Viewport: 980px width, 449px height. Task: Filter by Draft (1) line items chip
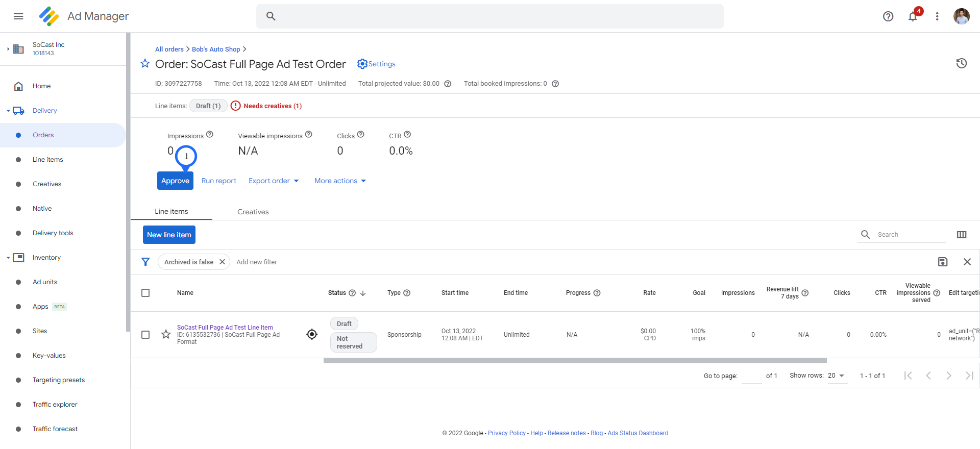tap(208, 106)
